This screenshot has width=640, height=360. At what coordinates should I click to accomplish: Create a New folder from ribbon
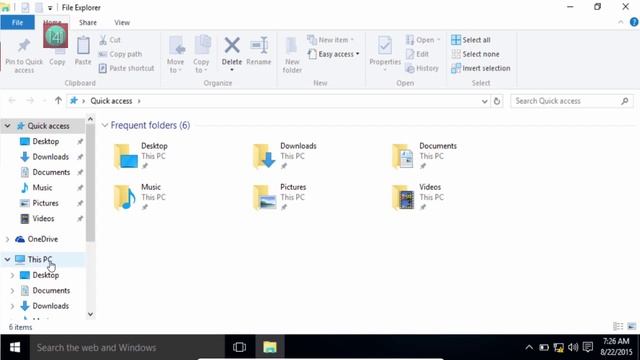pyautogui.click(x=292, y=54)
